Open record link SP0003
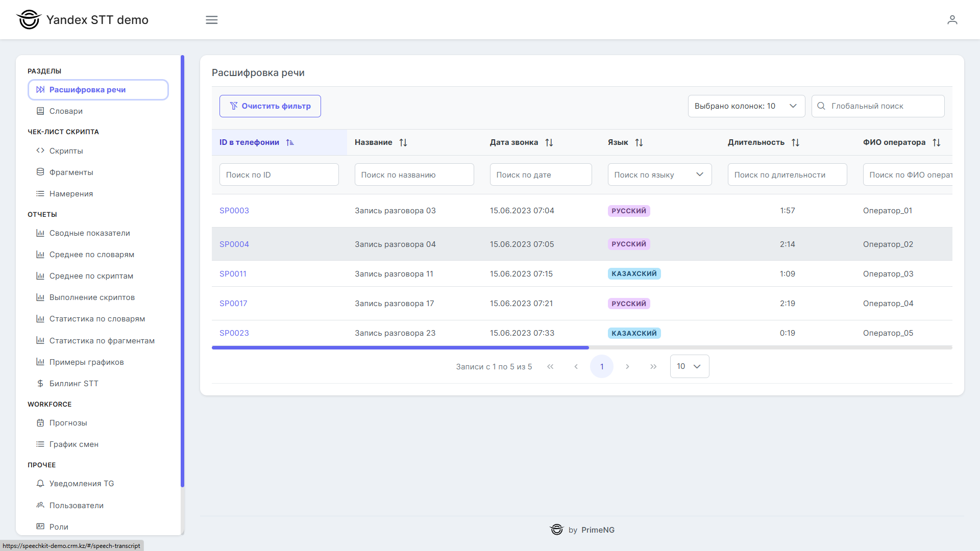This screenshot has width=980, height=551. point(234,211)
